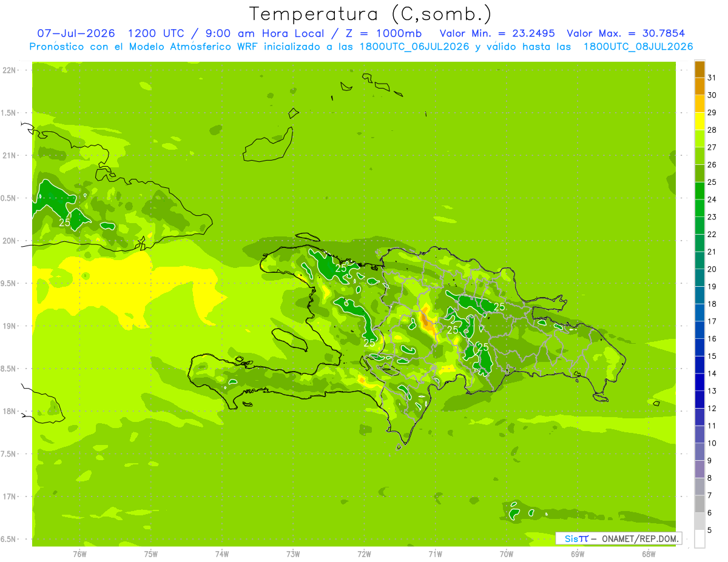Click the legend value "5"
Viewport: 728px width, 562px height.
710,530
